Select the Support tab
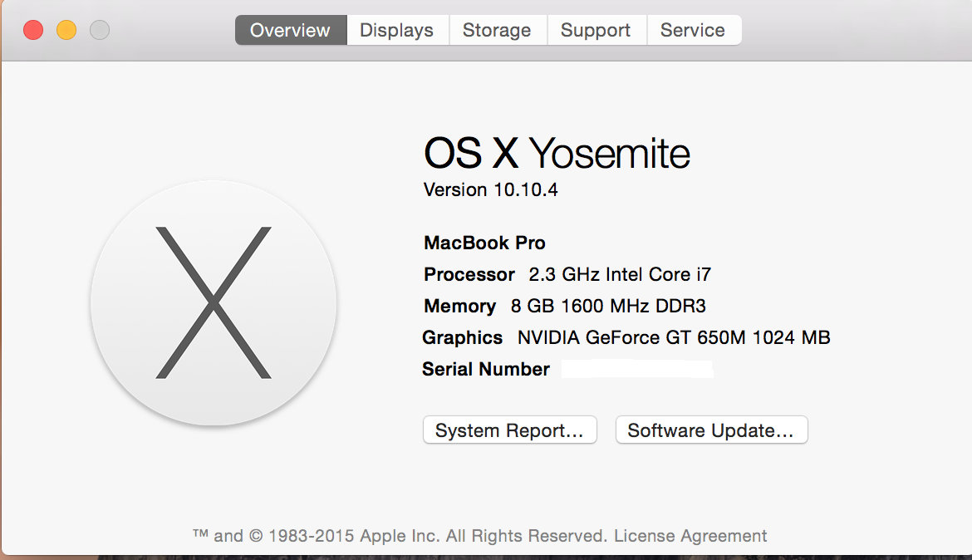 (596, 31)
